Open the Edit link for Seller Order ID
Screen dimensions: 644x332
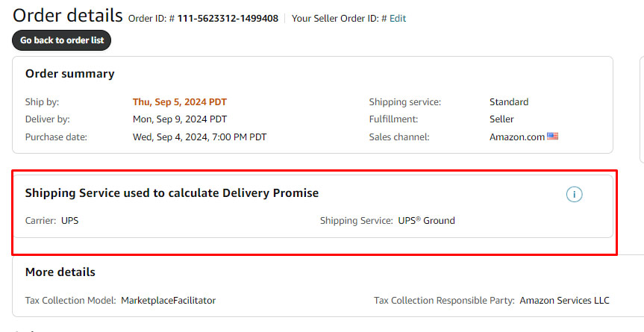click(x=398, y=19)
